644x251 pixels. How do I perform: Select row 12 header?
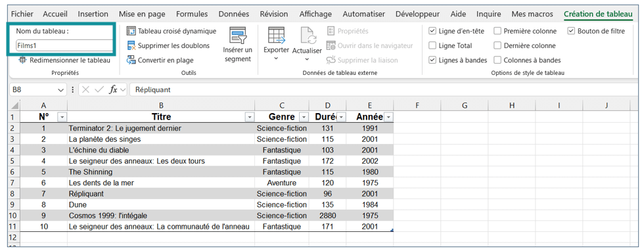(x=14, y=237)
